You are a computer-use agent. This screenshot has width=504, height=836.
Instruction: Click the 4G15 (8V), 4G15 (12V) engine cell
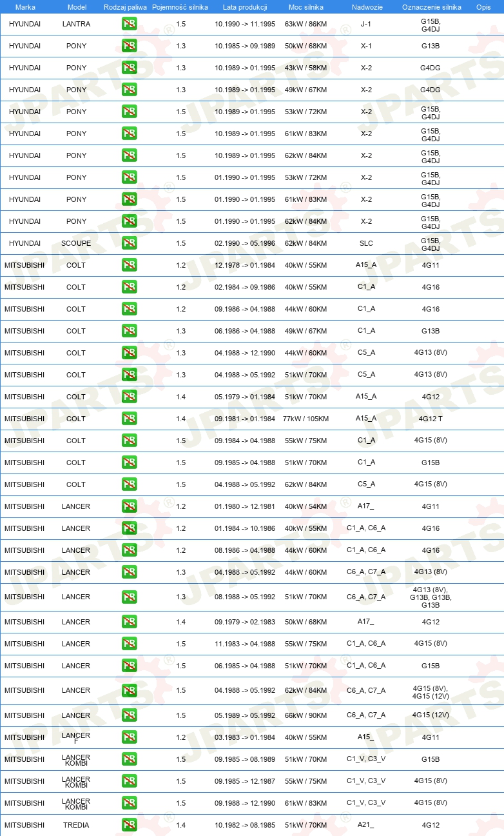click(431, 692)
